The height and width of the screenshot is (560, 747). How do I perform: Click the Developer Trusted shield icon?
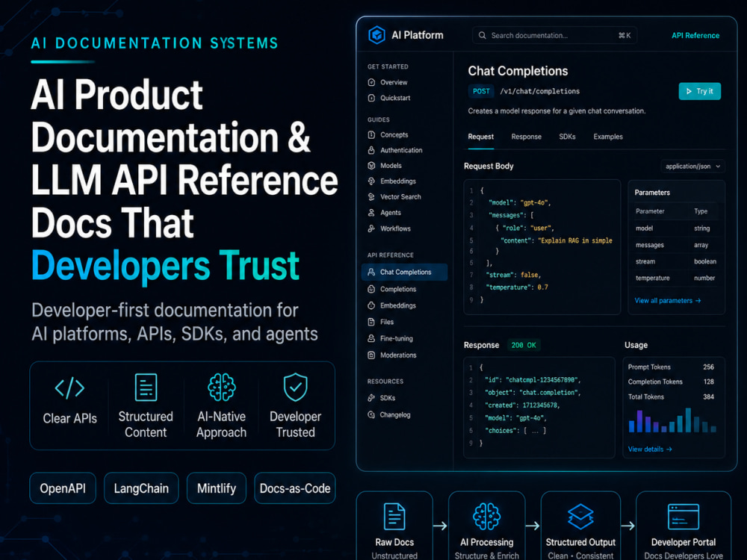click(x=295, y=387)
